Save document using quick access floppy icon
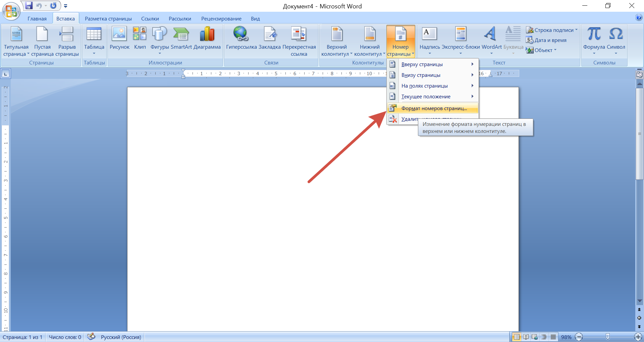The height and width of the screenshot is (342, 644). tap(29, 6)
